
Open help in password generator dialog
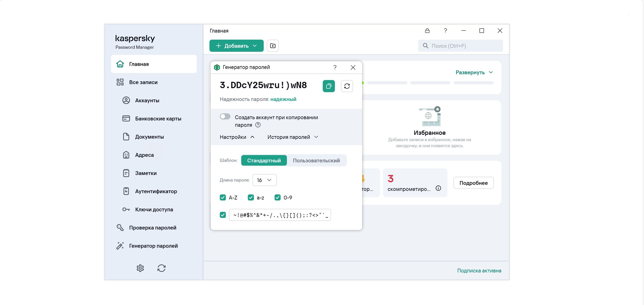tap(335, 67)
